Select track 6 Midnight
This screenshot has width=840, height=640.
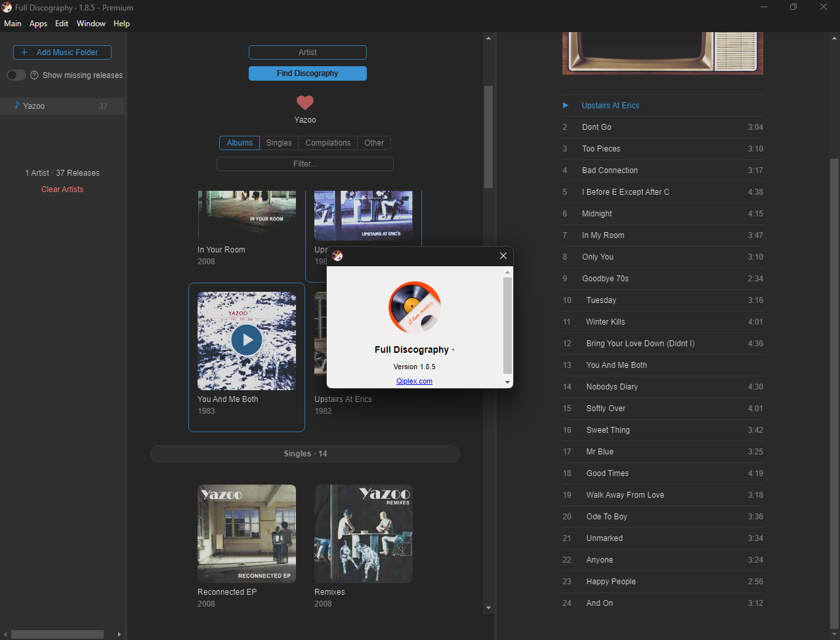tap(663, 214)
